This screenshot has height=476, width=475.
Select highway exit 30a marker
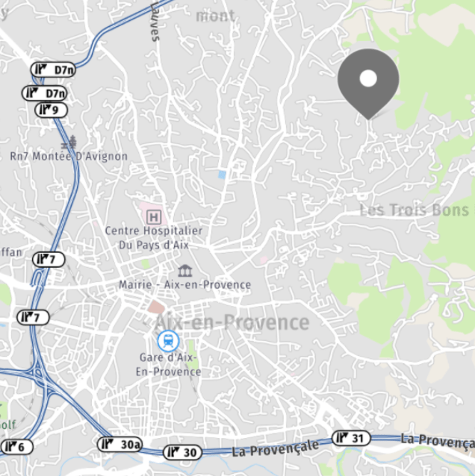tap(119, 445)
